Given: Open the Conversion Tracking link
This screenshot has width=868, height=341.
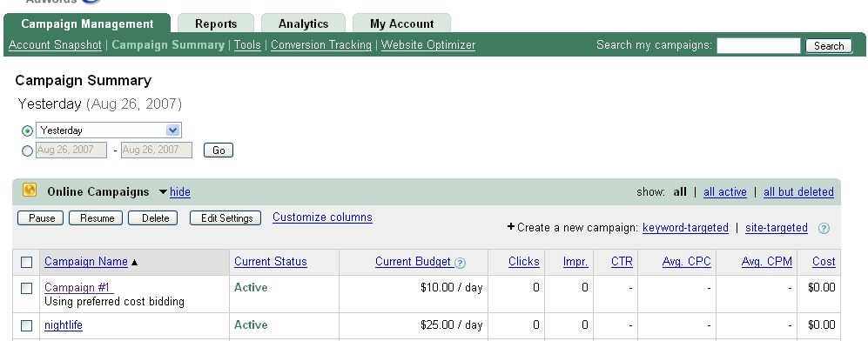Looking at the screenshot, I should coord(321,44).
